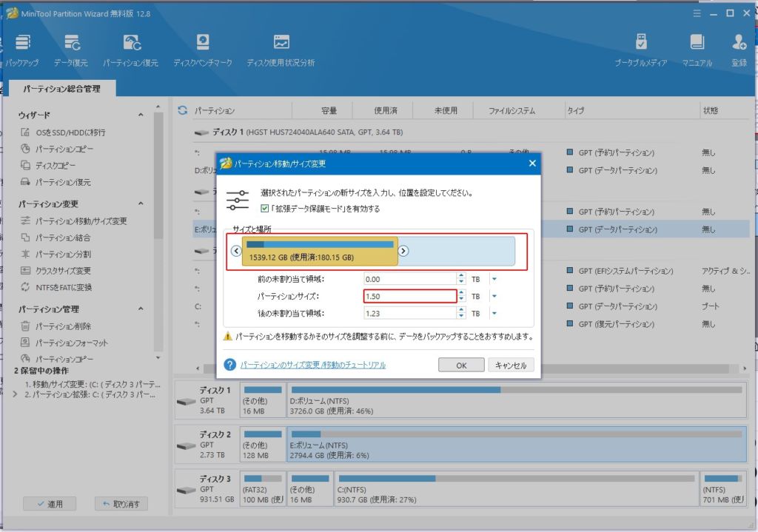Click the refresh icon beside パーティション header
758x532 pixels.
pos(182,111)
